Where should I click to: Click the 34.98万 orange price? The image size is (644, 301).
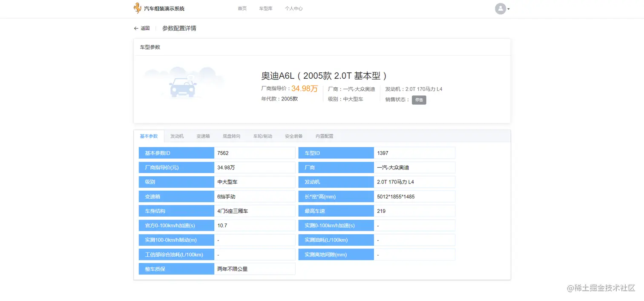tap(305, 89)
